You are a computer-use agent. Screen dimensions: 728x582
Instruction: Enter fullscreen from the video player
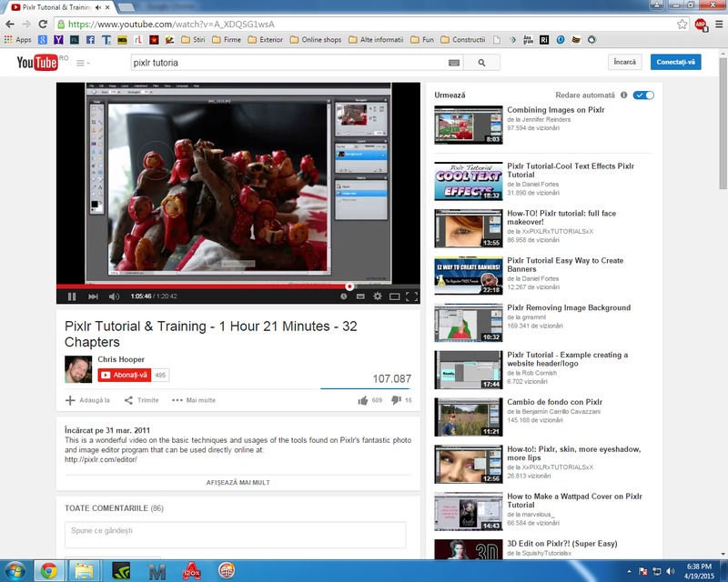tap(411, 296)
